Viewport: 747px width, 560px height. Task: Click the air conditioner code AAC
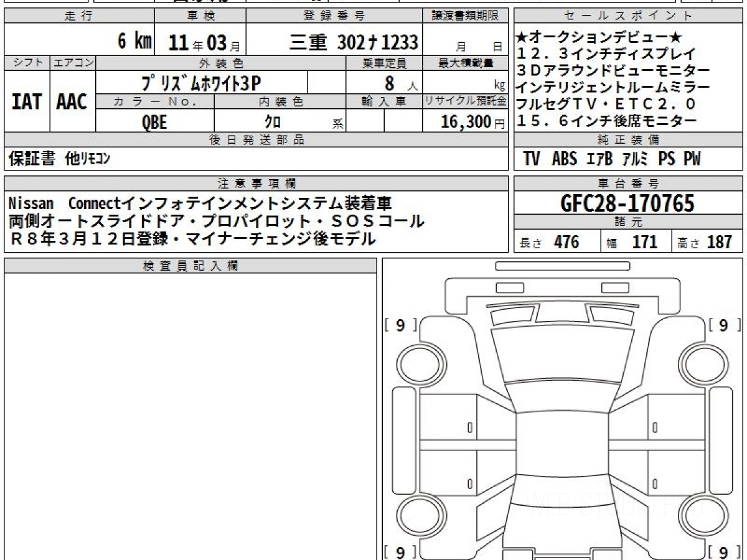pyautogui.click(x=72, y=102)
